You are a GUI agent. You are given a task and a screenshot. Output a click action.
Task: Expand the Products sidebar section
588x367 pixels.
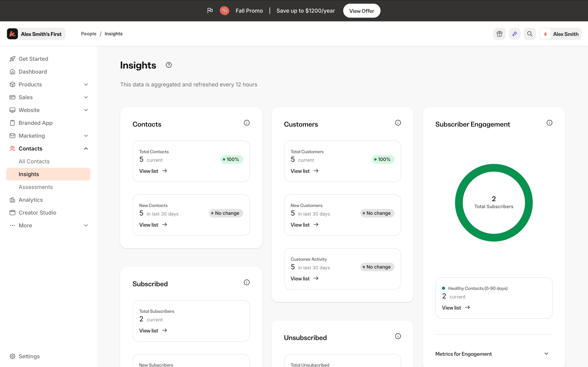(x=86, y=84)
